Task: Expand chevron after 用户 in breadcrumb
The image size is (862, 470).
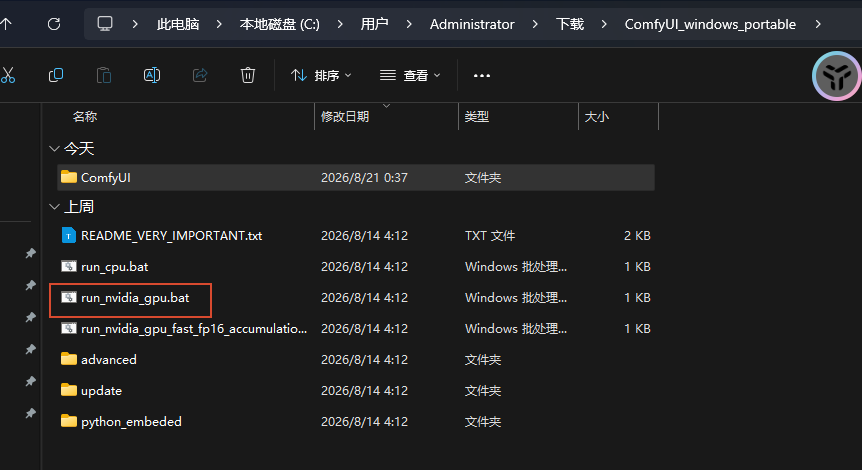Action: (408, 24)
